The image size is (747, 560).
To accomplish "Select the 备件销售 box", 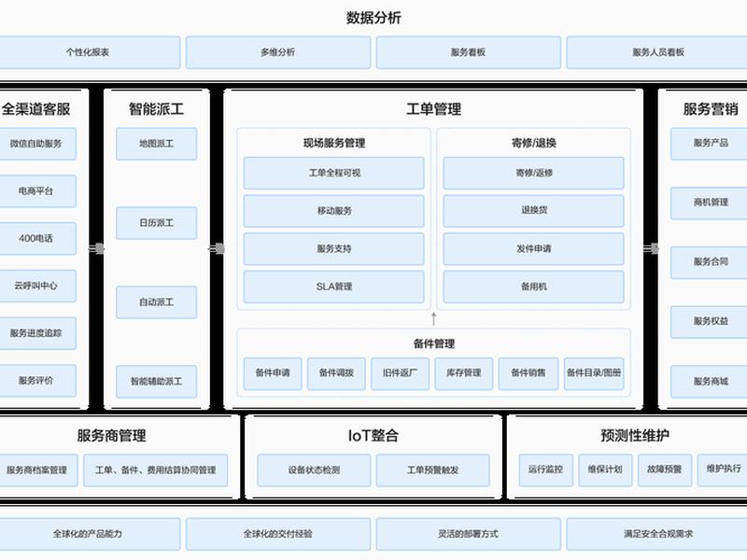I will pos(529,373).
